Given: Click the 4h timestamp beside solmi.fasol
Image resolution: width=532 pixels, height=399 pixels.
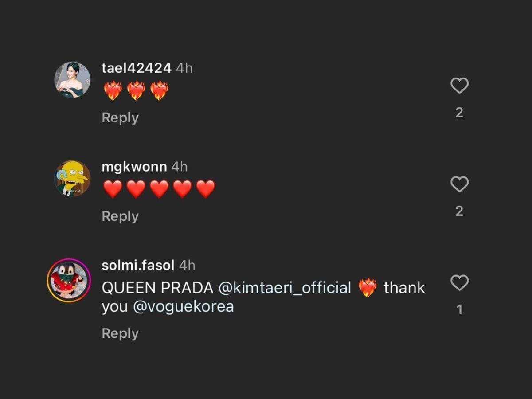Looking at the screenshot, I should (x=187, y=265).
